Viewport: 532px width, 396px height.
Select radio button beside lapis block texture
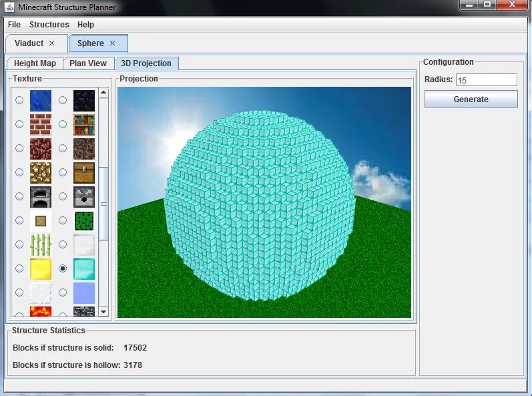(x=19, y=100)
